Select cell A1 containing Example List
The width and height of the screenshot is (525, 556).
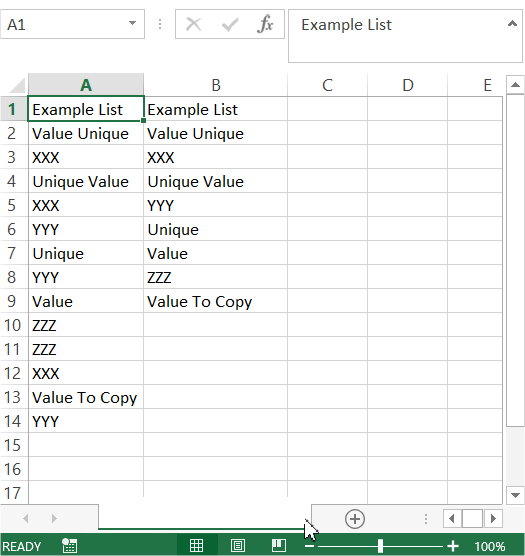(86, 109)
